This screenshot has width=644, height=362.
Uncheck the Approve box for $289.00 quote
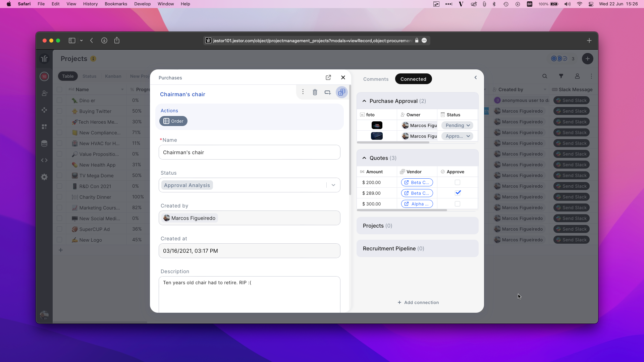pos(458,193)
